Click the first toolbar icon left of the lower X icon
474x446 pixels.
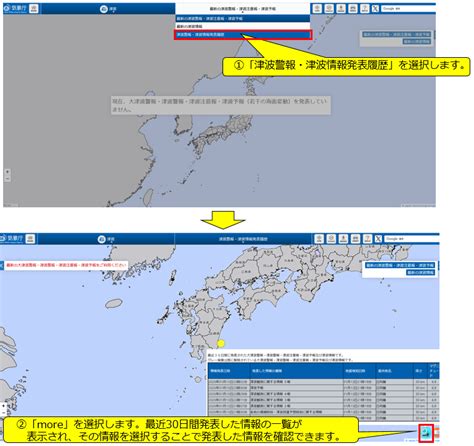tap(367, 239)
